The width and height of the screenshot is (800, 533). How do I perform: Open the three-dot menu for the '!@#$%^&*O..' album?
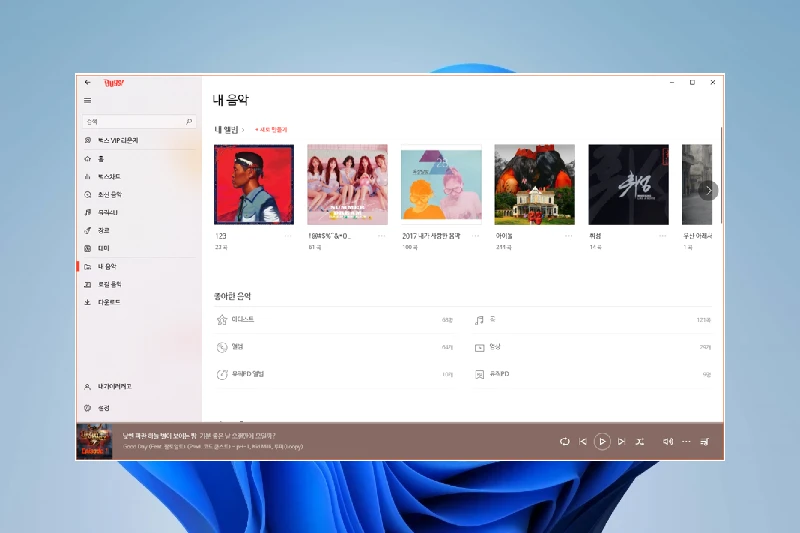click(x=382, y=236)
